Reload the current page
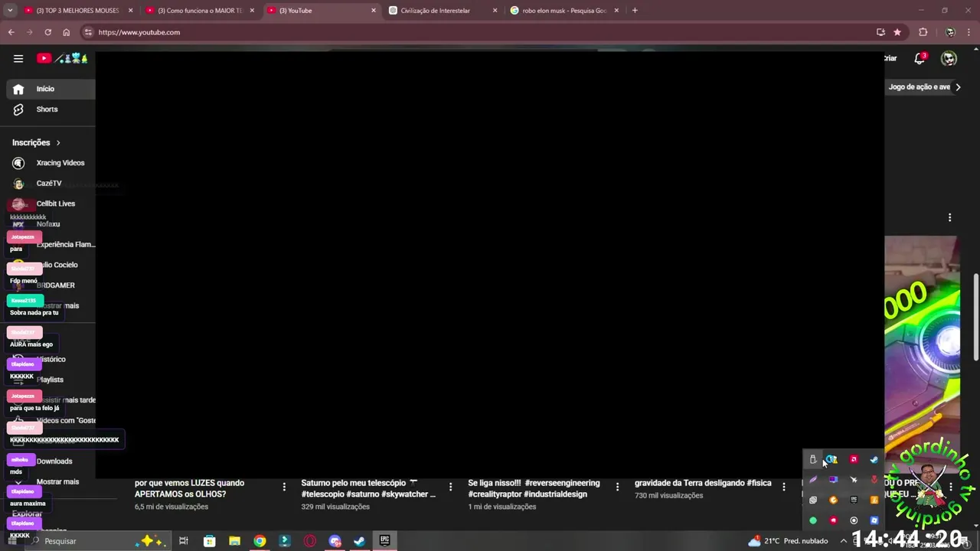980x551 pixels. [x=47, y=32]
